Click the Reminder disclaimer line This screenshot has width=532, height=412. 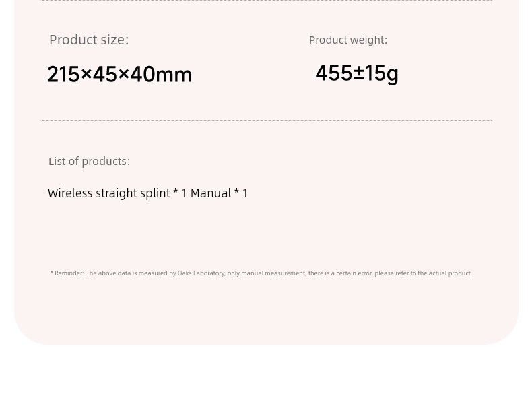point(261,273)
